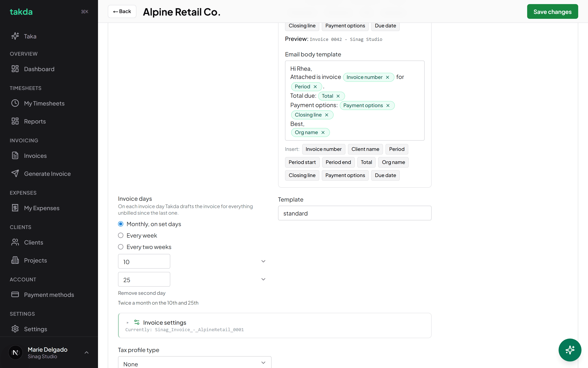588x368 pixels.
Task: Open command palette via ⌘K shortcut
Action: pyautogui.click(x=85, y=12)
